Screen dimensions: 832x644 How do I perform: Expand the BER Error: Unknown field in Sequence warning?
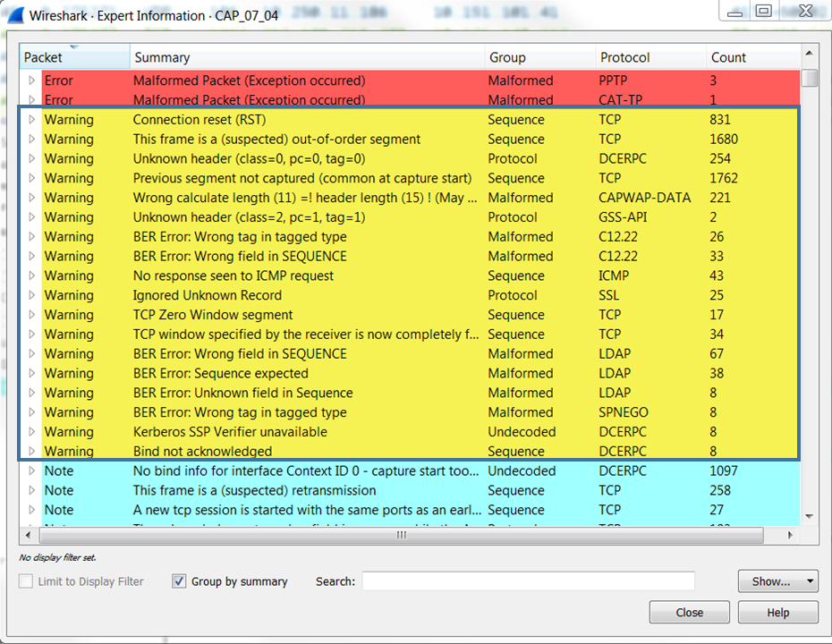pos(32,393)
